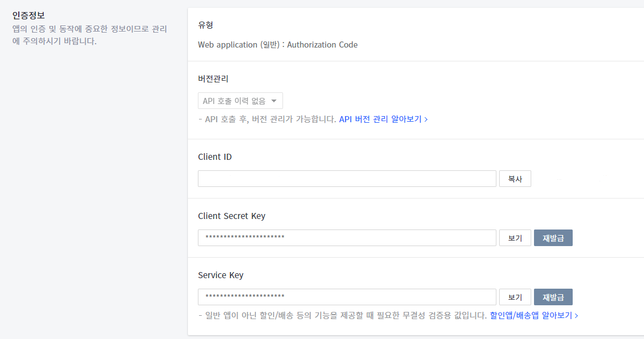This screenshot has height=339, width=644.
Task: Open the API 호출 이력 없음 version dropdown
Action: (240, 101)
